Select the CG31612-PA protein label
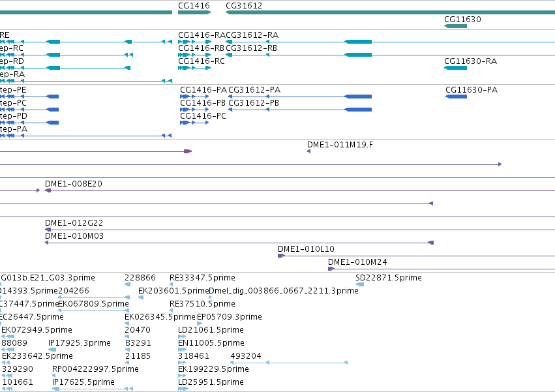The image size is (555, 392). (254, 90)
